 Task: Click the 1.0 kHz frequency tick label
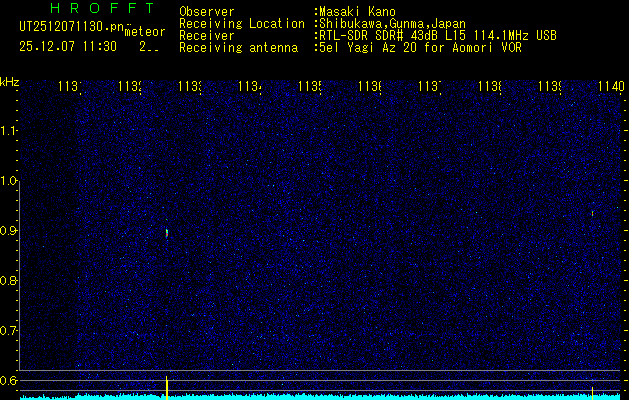pyautogui.click(x=9, y=181)
